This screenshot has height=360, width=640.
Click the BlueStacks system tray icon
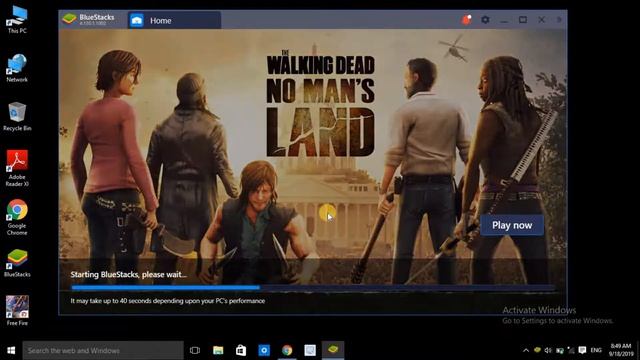pos(537,350)
